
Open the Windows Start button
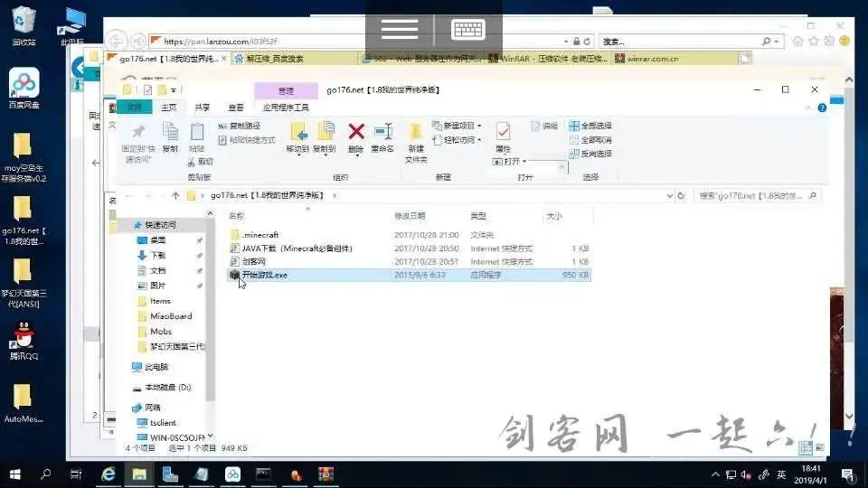pyautogui.click(x=15, y=474)
